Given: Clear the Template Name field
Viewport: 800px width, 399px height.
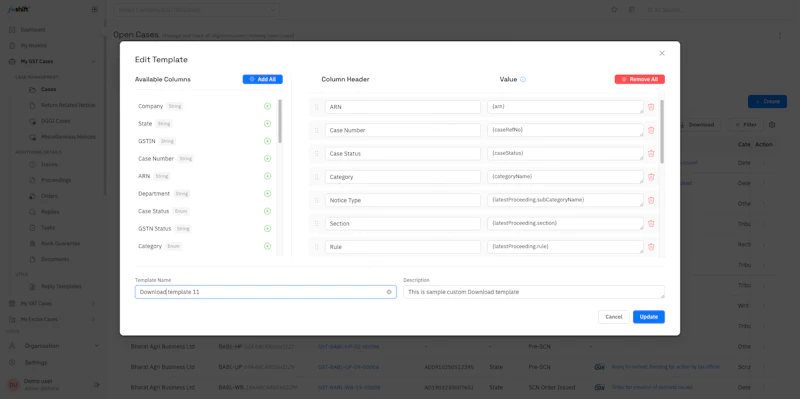Looking at the screenshot, I should [x=389, y=292].
